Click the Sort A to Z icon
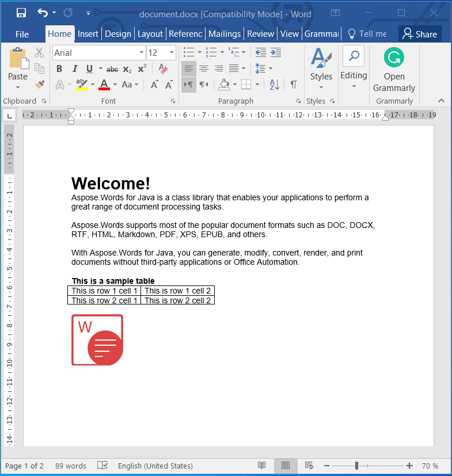Screen dimensions: 452x476 pos(275,85)
